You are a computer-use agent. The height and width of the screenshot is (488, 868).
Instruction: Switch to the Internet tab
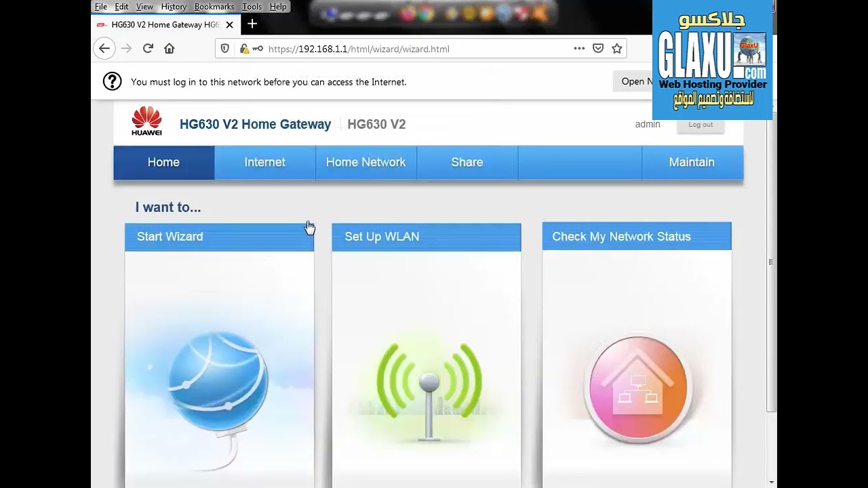[264, 162]
